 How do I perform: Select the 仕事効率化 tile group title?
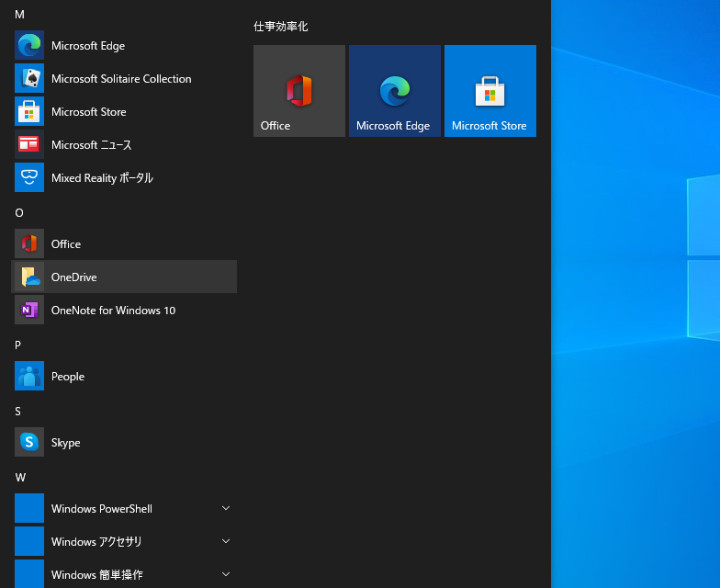coord(281,27)
